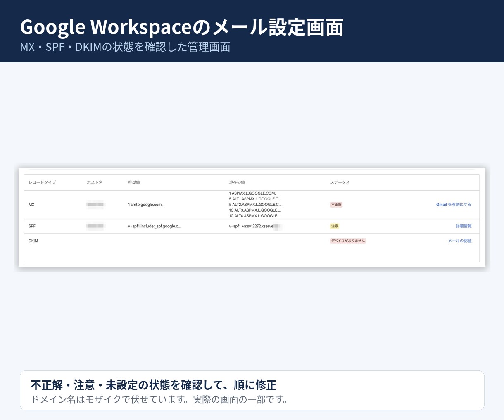Open the 詳細情報 link in SPF row

pos(464,226)
